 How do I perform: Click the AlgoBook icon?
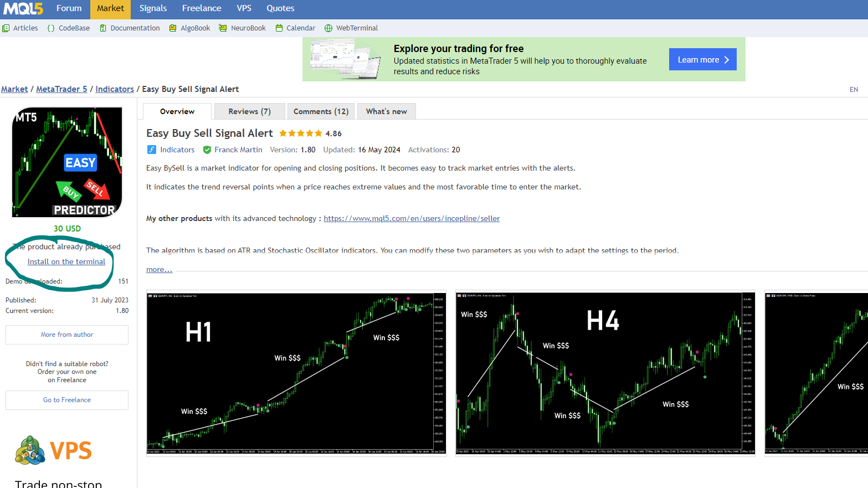tap(173, 28)
